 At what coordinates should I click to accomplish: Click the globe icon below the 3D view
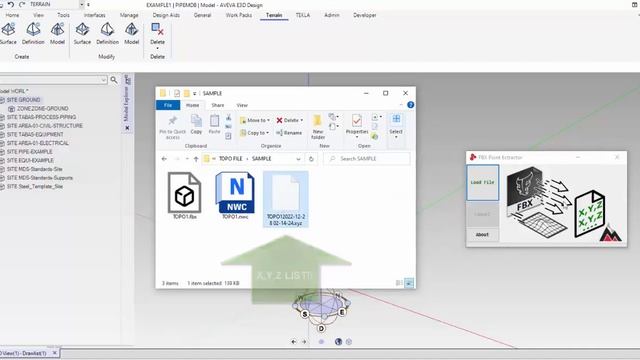[338, 342]
